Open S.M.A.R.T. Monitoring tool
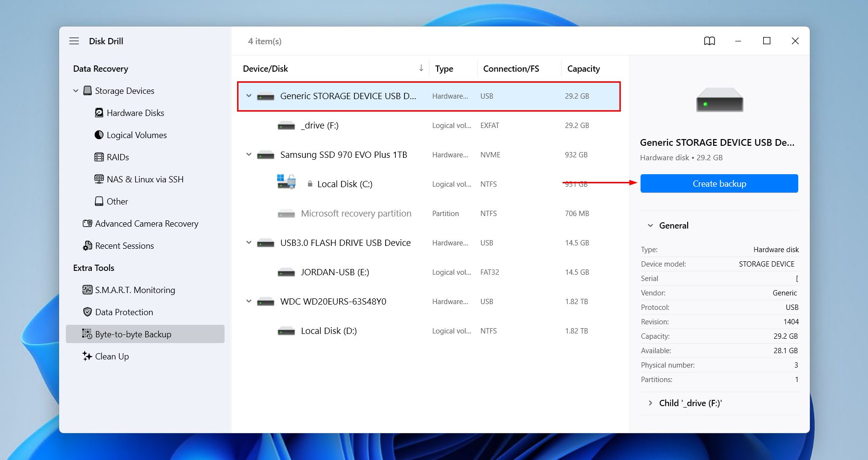 point(135,290)
